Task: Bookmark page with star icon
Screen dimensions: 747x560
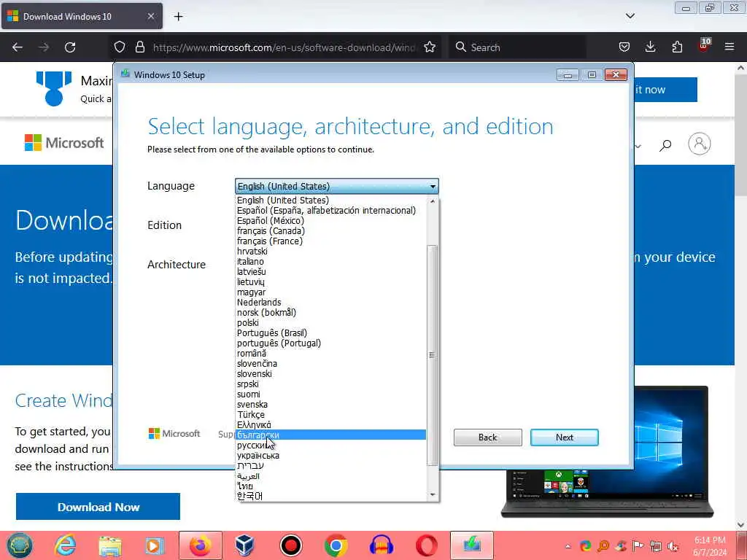Action: [430, 47]
